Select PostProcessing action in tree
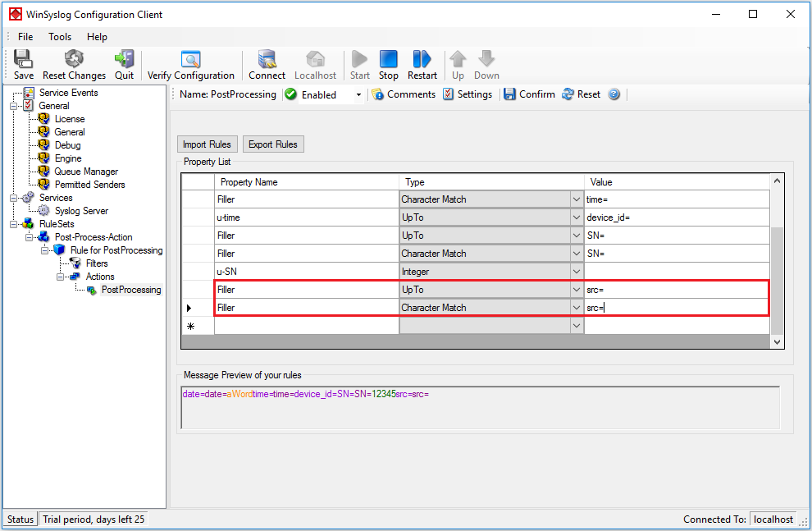812x531 pixels. tap(131, 290)
